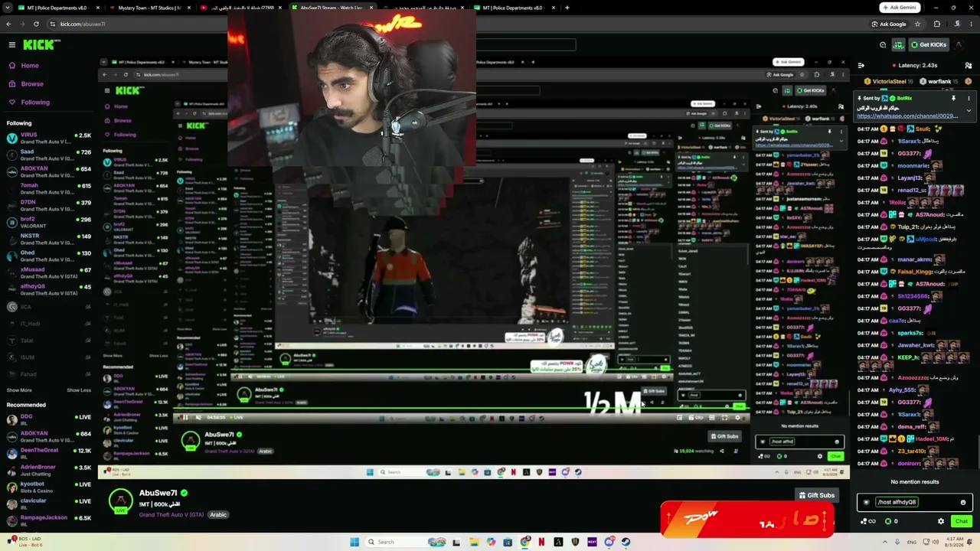Open RampageJackson recommended channel
This screenshot has height=551, width=980.
48,520
